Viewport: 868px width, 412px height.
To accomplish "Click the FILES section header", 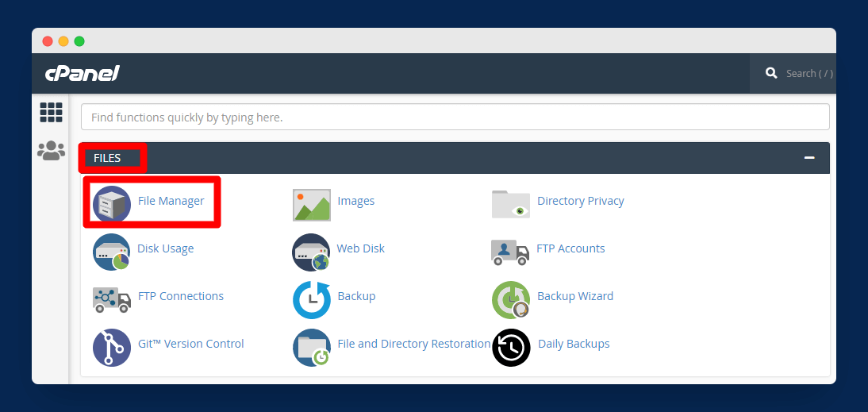I will pyautogui.click(x=108, y=158).
